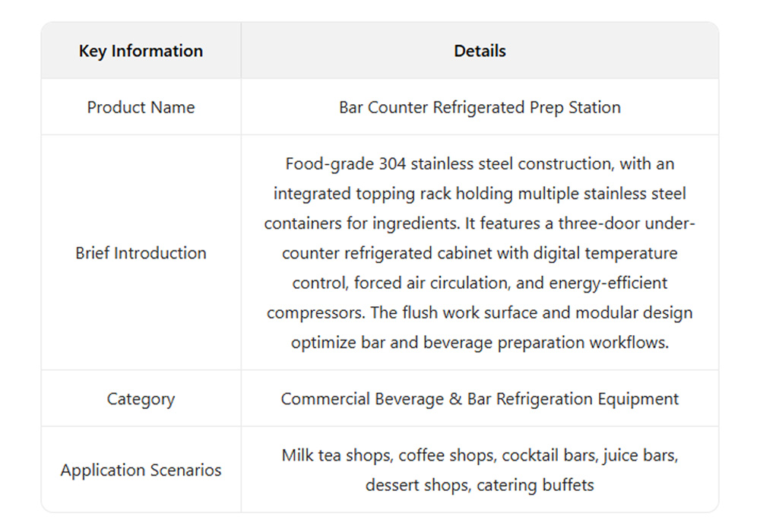Select the "Application Scenarios" row label

pos(141,470)
